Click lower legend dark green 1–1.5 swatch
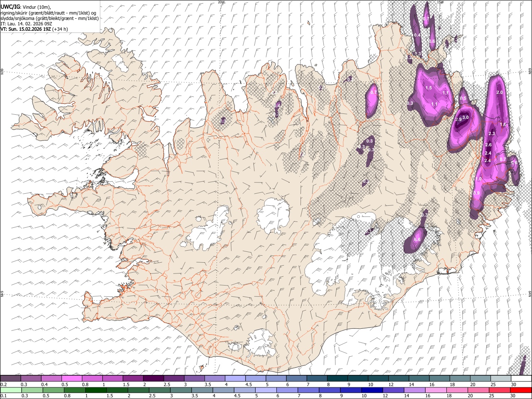The height and width of the screenshot is (399, 532). (x=96, y=390)
